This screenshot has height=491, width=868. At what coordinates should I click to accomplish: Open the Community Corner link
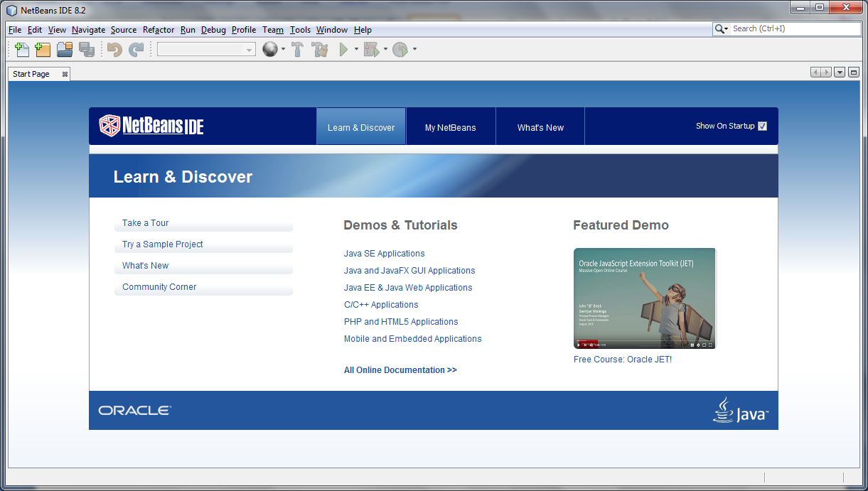coord(159,287)
